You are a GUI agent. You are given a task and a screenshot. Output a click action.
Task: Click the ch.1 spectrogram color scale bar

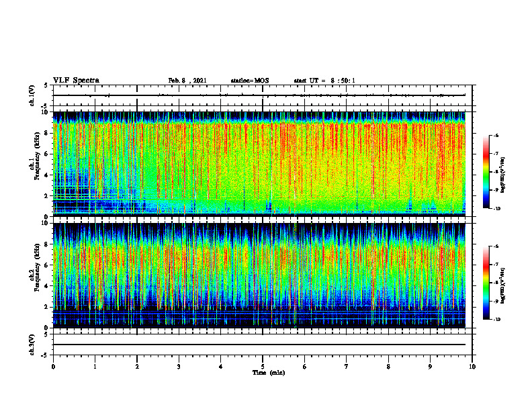[486, 172]
